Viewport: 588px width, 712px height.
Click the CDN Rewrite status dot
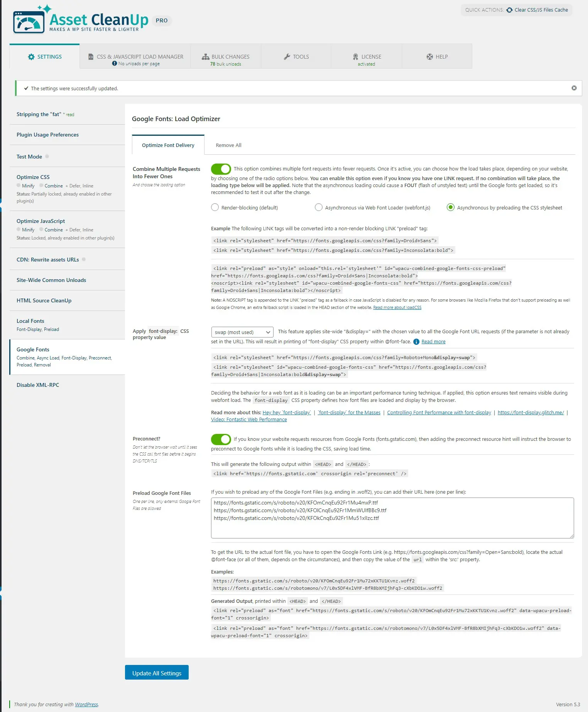84,259
